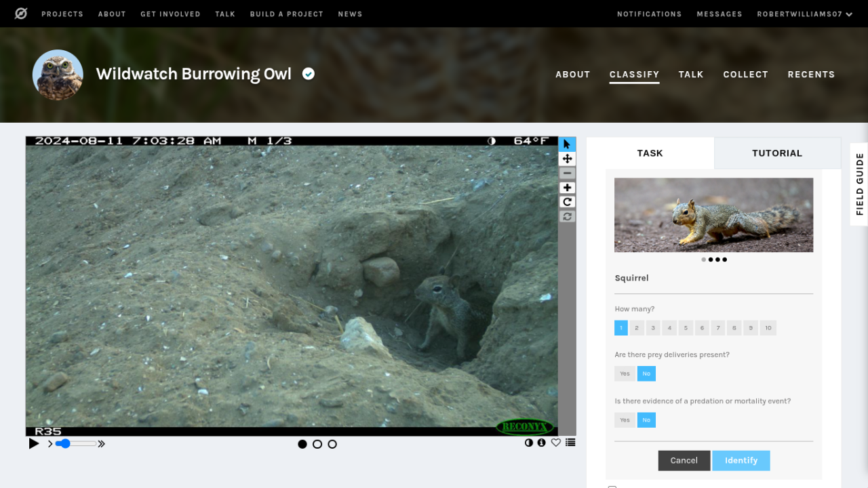Set how many to 2
868x488 pixels.
tap(637, 328)
